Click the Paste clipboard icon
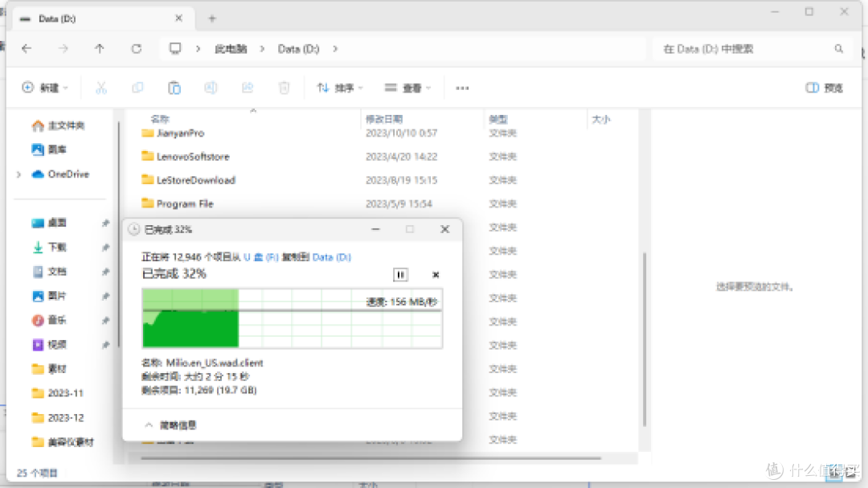The image size is (868, 488). pyautogui.click(x=174, y=88)
